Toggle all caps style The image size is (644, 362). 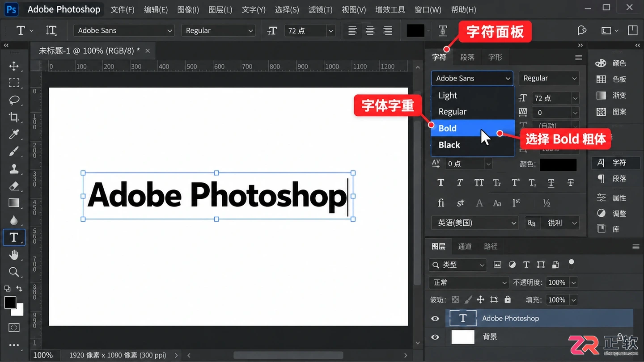tap(479, 182)
